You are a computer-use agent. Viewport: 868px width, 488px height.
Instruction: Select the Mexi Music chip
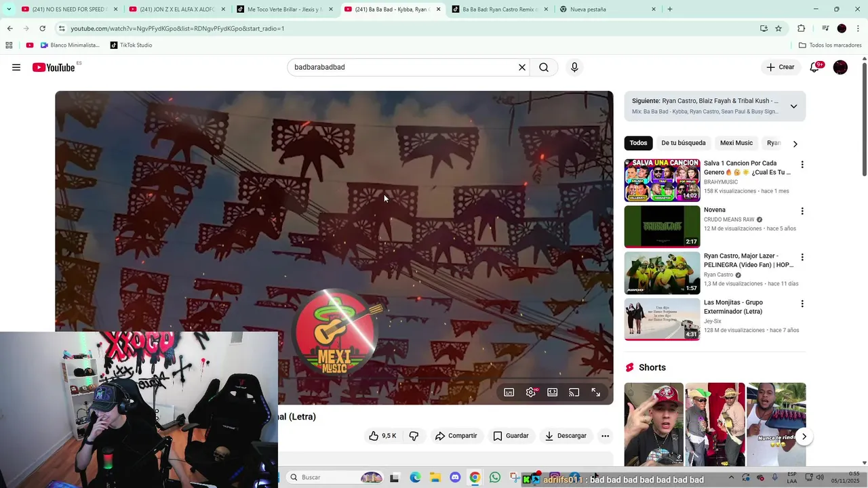point(736,143)
